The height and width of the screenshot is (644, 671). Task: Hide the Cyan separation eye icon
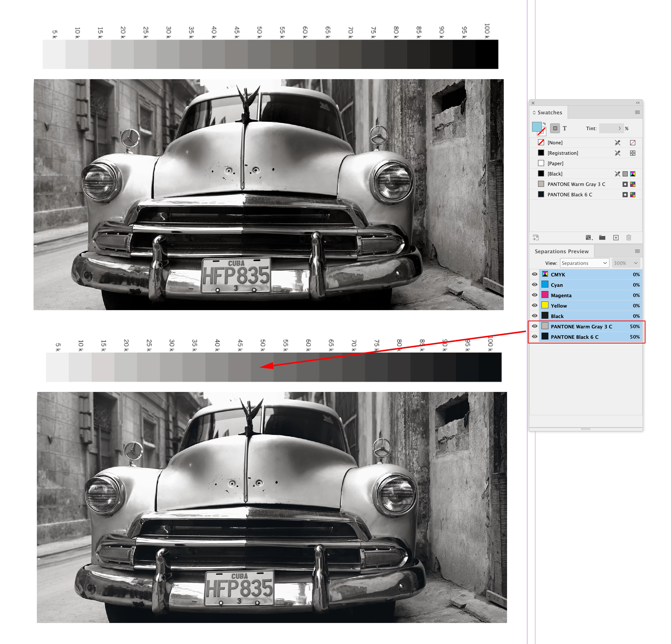[534, 285]
